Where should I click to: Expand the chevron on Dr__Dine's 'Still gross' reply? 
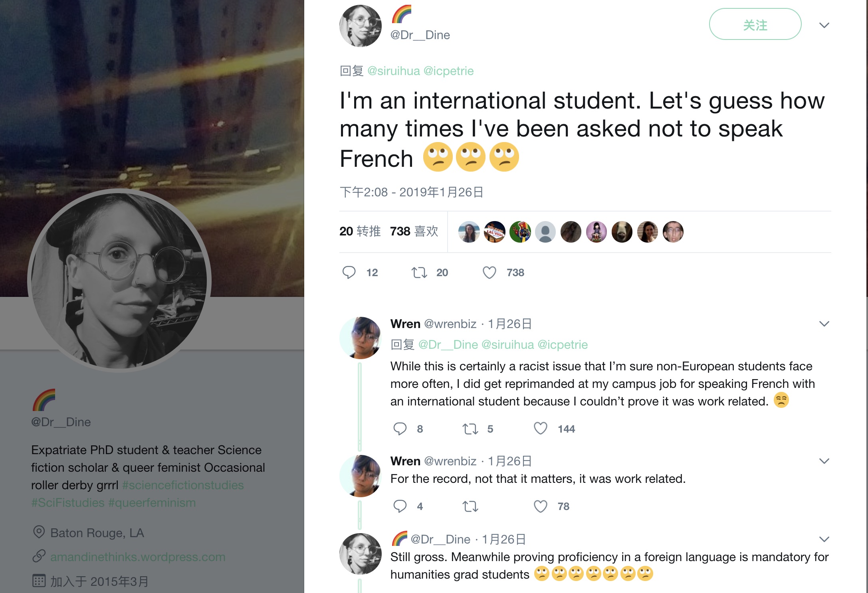[x=824, y=539]
